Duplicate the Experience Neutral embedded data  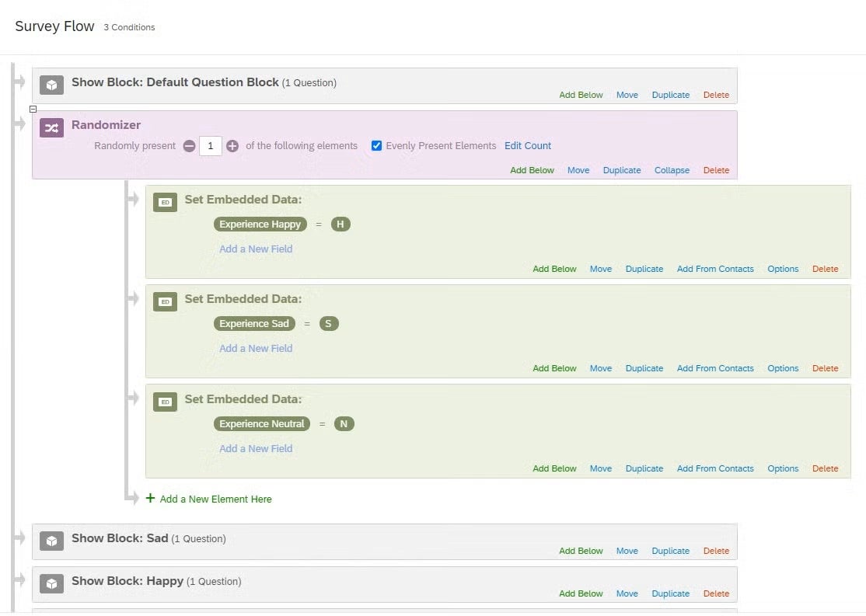(644, 468)
